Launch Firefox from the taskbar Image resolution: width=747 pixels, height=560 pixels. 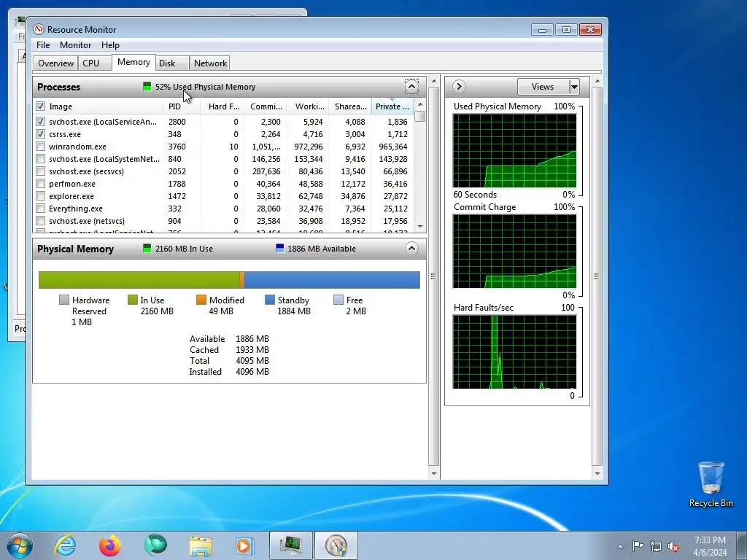point(110,545)
